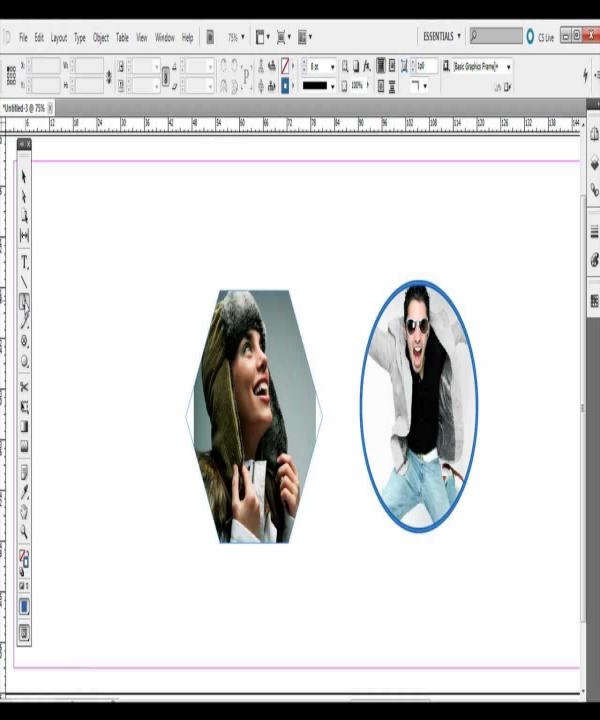Image resolution: width=600 pixels, height=720 pixels.
Task: Open the Pages panel icon
Action: [594, 135]
